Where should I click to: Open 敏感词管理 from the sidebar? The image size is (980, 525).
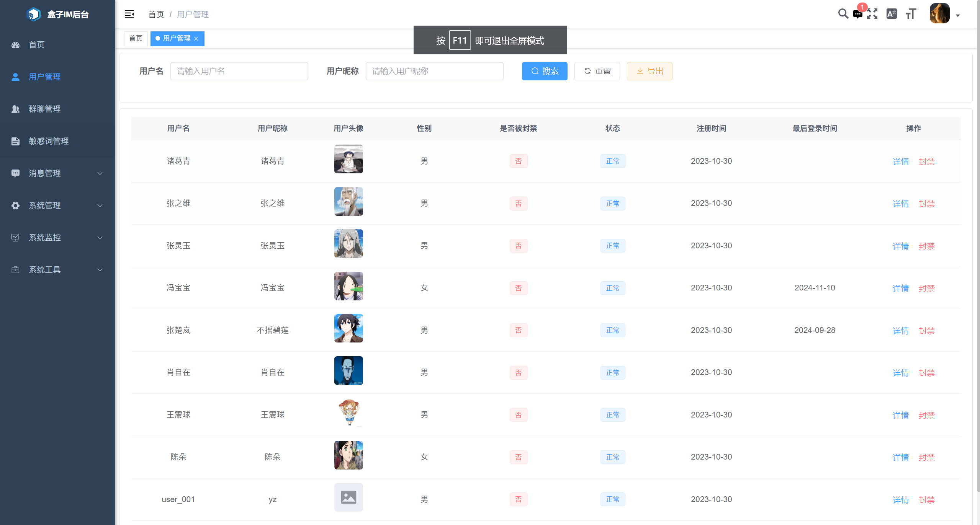click(49, 141)
